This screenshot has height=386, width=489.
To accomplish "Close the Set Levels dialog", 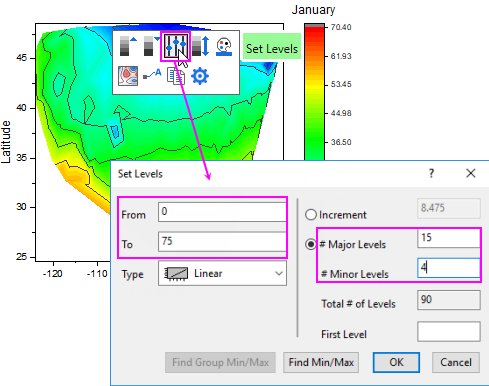I will click(471, 173).
